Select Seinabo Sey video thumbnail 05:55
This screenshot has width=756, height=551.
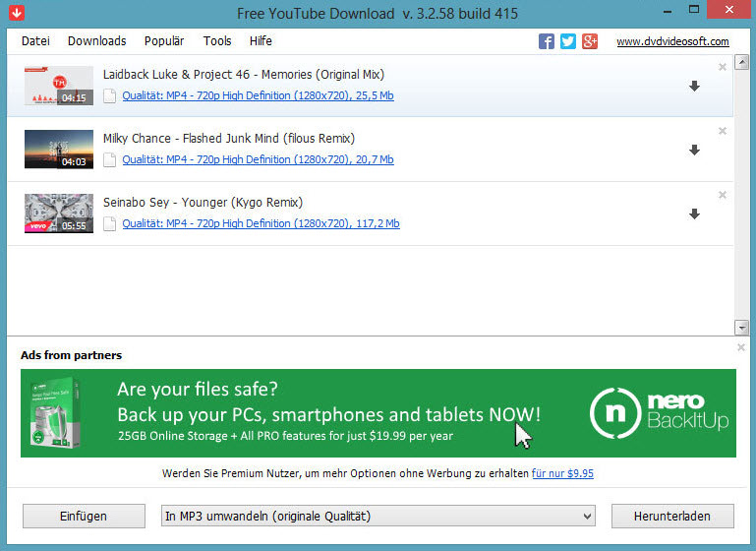[59, 214]
